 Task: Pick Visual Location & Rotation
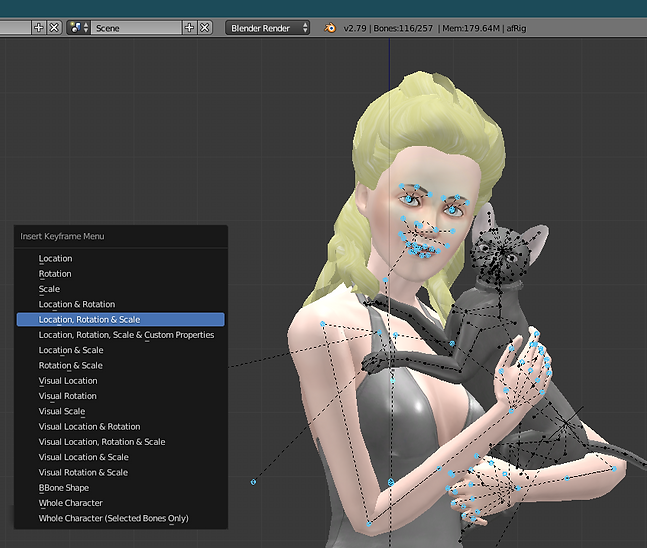click(120, 426)
